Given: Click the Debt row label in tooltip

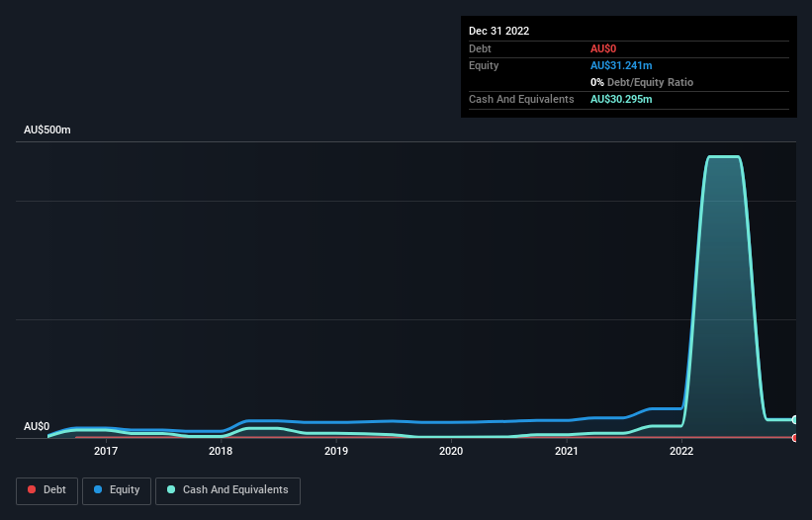Looking at the screenshot, I should click(480, 48).
